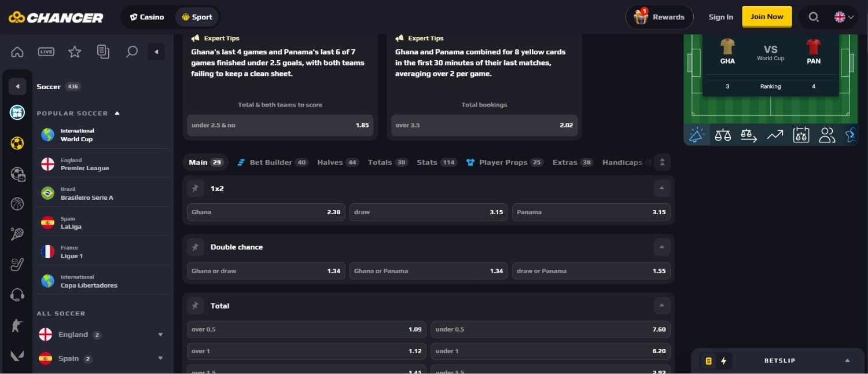Enable quick bet lightning icon
868x374 pixels.
pos(723,361)
